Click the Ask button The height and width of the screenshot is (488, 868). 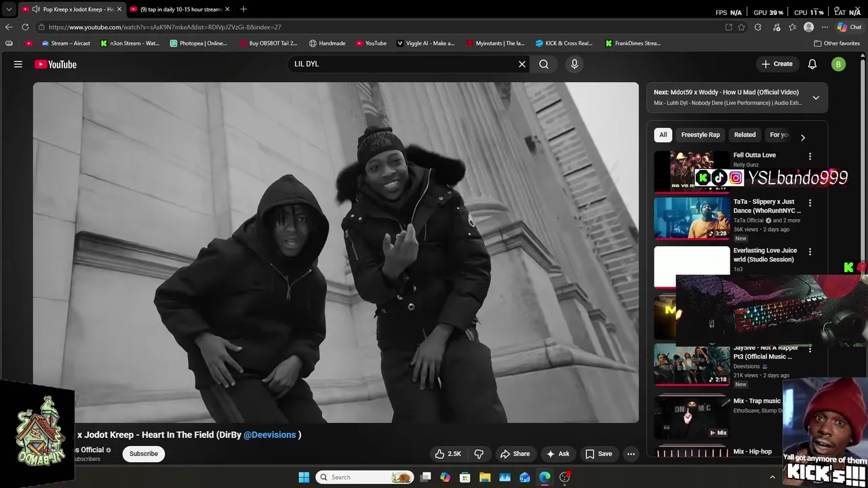click(558, 453)
